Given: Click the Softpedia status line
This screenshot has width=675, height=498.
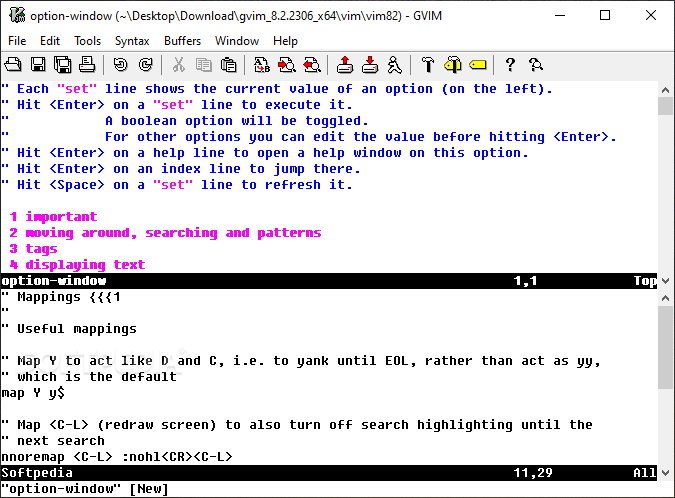Looking at the screenshot, I should [x=329, y=473].
